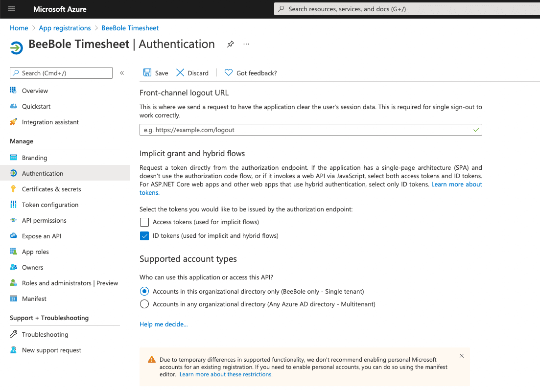Select Multitenant account type radio button
Image resolution: width=540 pixels, height=392 pixels.
point(144,304)
